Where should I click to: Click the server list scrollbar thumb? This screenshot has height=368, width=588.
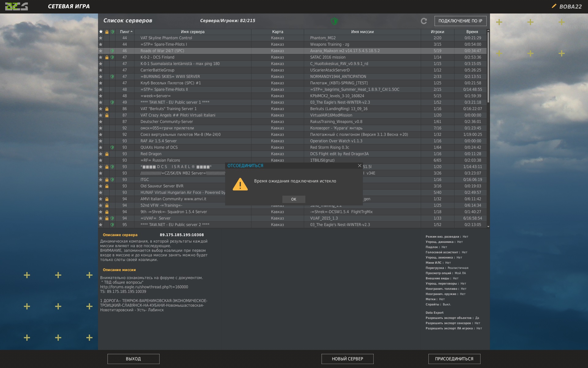pyautogui.click(x=488, y=67)
